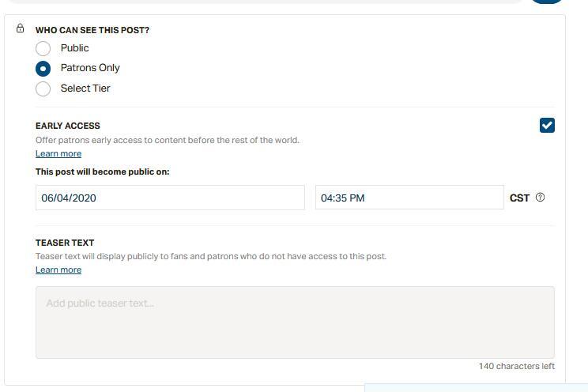Uncheck the Early Access checkbox
Viewport: 588px width, 392px height.
(x=547, y=126)
